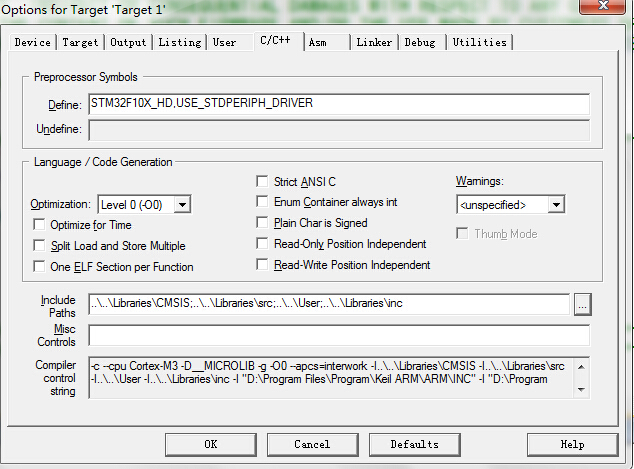Viewport: 634px width, 469px height.
Task: Enable Strict ANSI C option
Action: pos(263,182)
